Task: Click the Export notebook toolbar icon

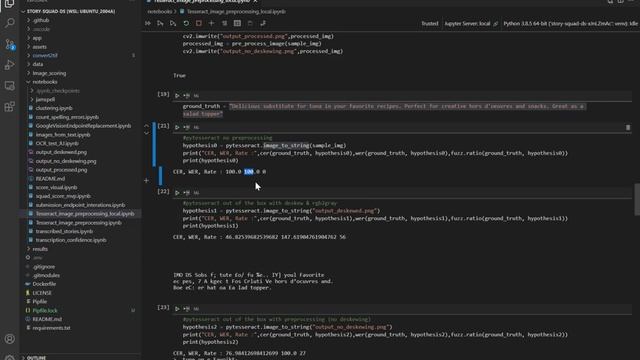Action: (x=263, y=24)
